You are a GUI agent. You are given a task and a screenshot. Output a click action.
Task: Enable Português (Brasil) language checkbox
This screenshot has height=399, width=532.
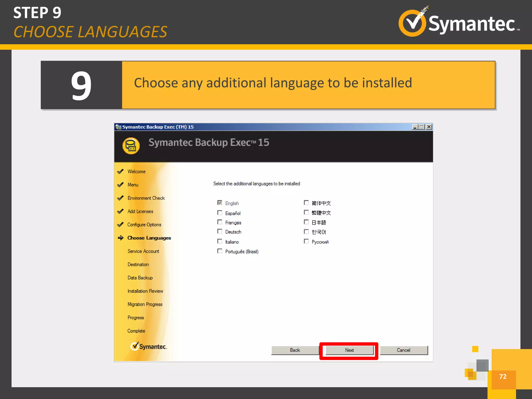click(220, 251)
